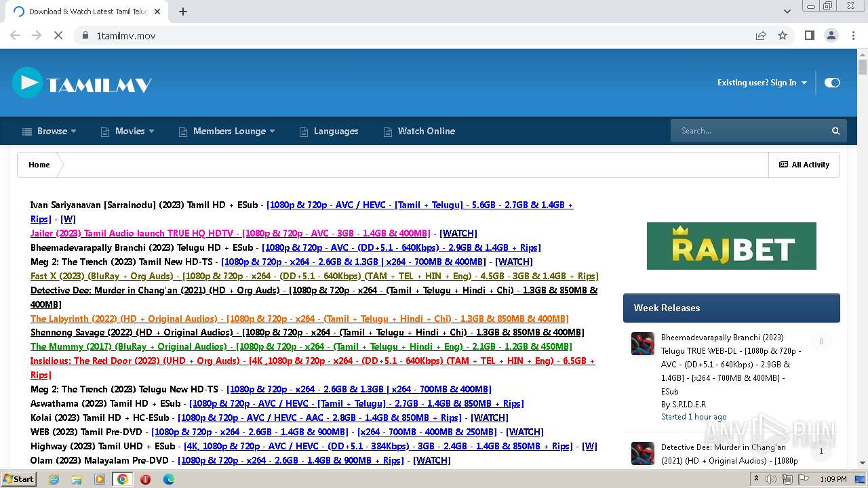Open the Meg 2 Telugu New HD-TS link

click(x=359, y=389)
